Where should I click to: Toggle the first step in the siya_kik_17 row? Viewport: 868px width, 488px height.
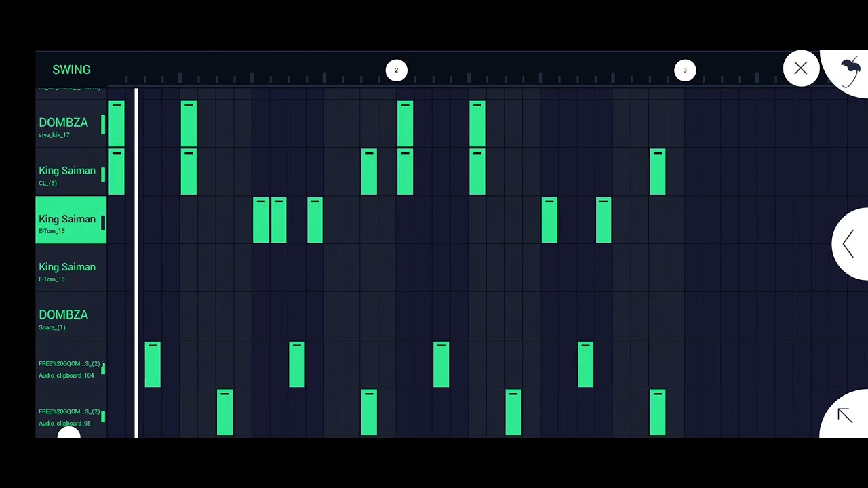coord(117,124)
